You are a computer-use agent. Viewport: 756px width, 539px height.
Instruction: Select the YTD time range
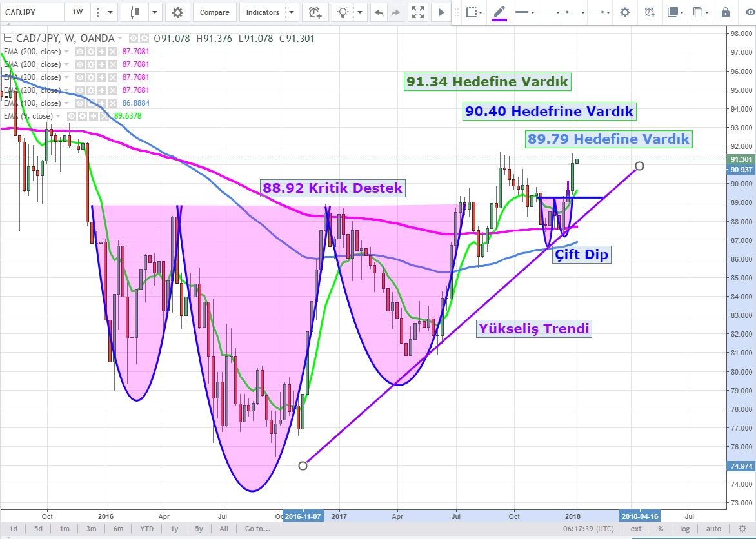(x=146, y=529)
